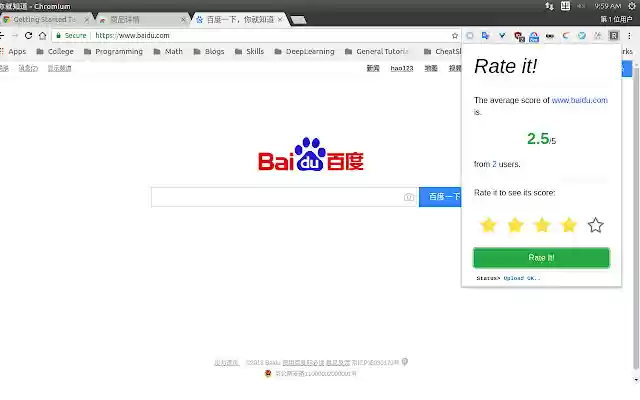Screen dimensions: 640x400
Task: Open the blue checkmark V extension
Action: pyautogui.click(x=502, y=36)
